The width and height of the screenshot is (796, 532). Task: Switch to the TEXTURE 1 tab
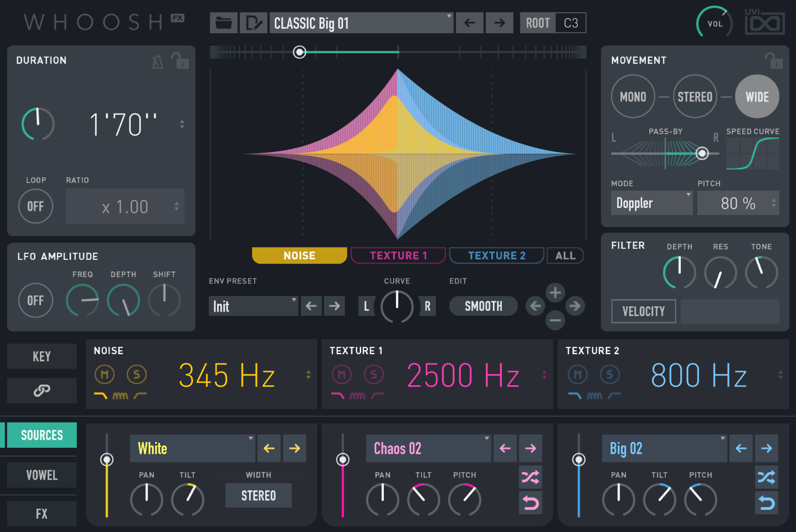pos(398,255)
